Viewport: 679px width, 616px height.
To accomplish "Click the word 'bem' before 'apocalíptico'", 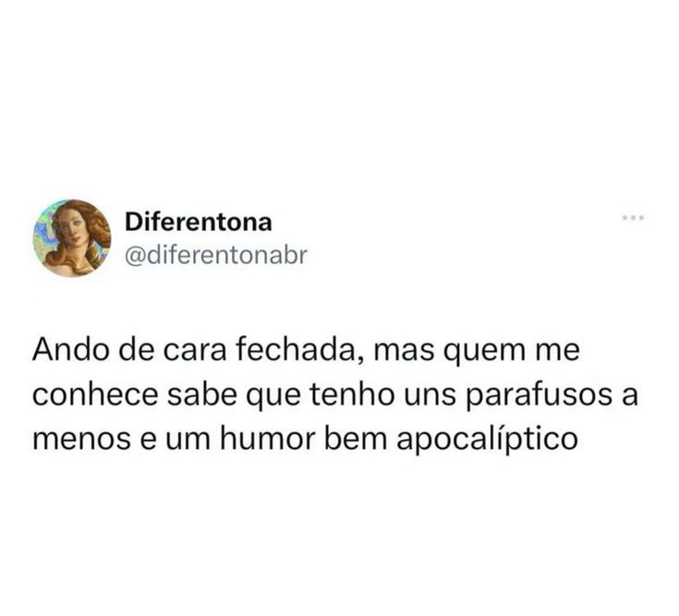I will tap(355, 439).
